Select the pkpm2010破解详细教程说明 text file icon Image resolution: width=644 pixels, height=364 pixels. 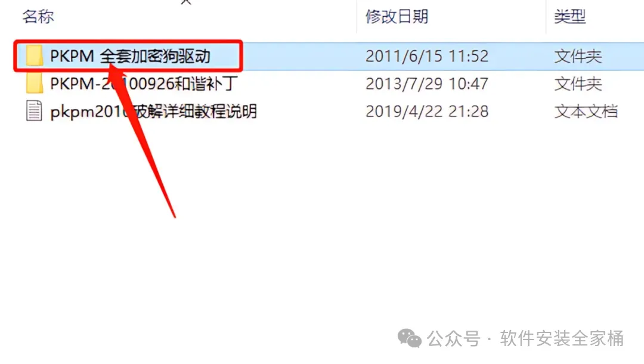point(34,111)
